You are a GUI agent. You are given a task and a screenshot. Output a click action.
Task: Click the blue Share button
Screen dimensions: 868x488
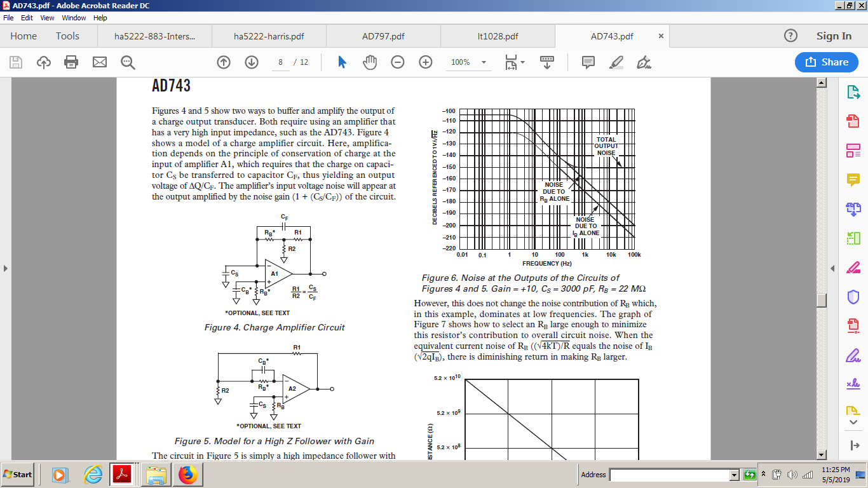827,62
